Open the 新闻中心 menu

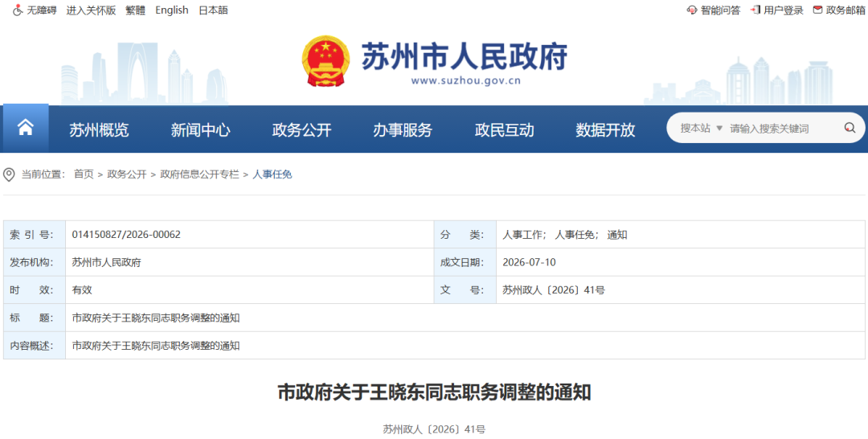[200, 129]
